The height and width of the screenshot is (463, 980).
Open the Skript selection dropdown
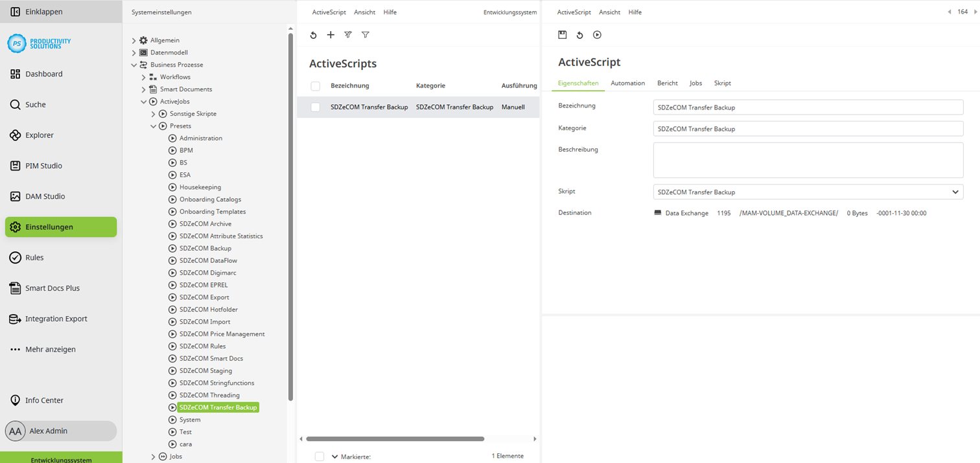[955, 192]
